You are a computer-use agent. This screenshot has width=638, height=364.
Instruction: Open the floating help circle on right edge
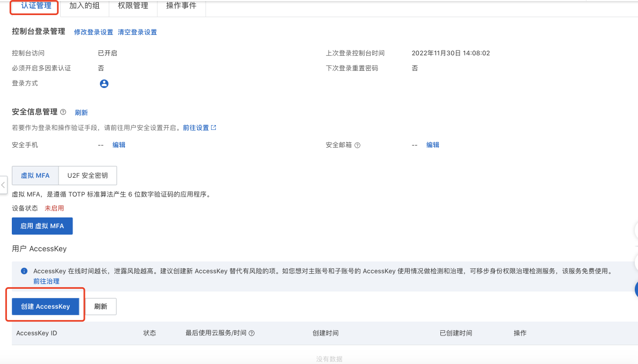(x=636, y=290)
